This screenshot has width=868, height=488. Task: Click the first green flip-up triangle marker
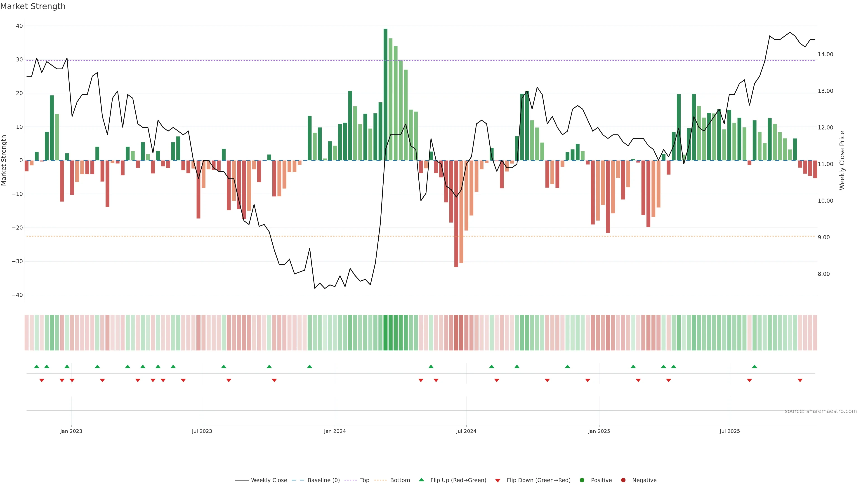(x=37, y=366)
